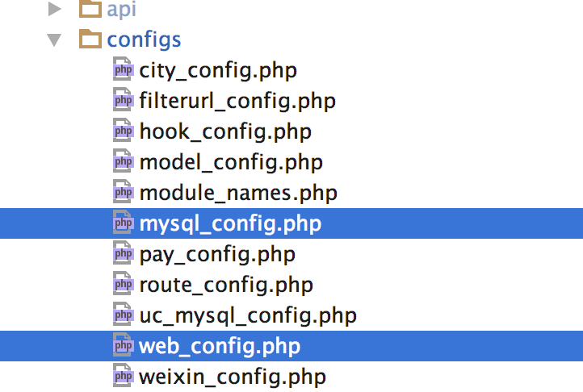Open city_config.php file

218,70
